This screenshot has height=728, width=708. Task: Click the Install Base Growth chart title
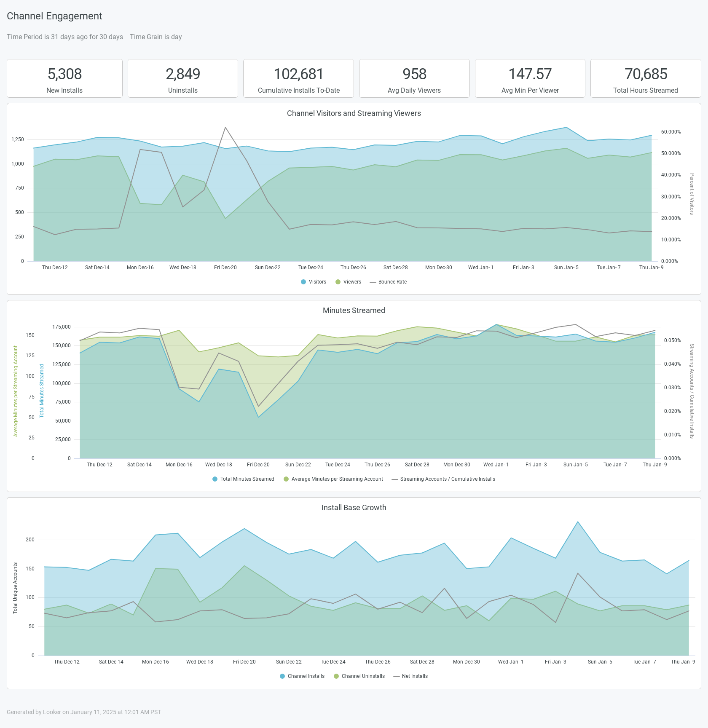tap(354, 508)
